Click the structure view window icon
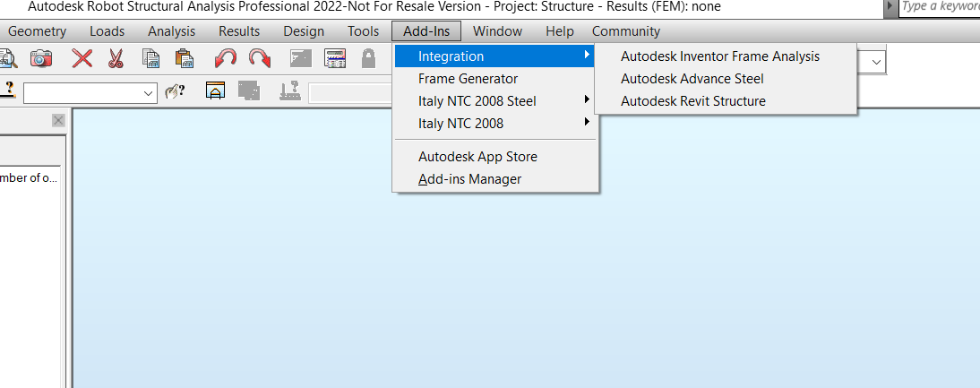The height and width of the screenshot is (388, 980). (215, 91)
